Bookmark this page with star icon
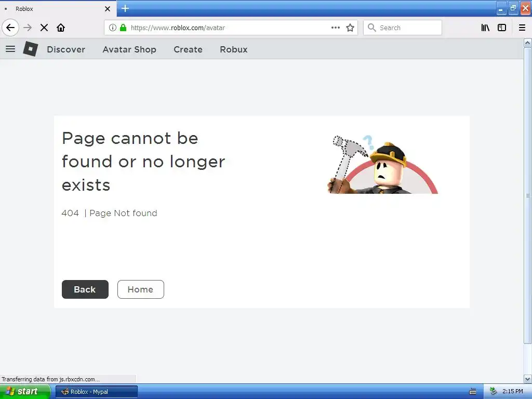The image size is (532, 399). point(350,28)
